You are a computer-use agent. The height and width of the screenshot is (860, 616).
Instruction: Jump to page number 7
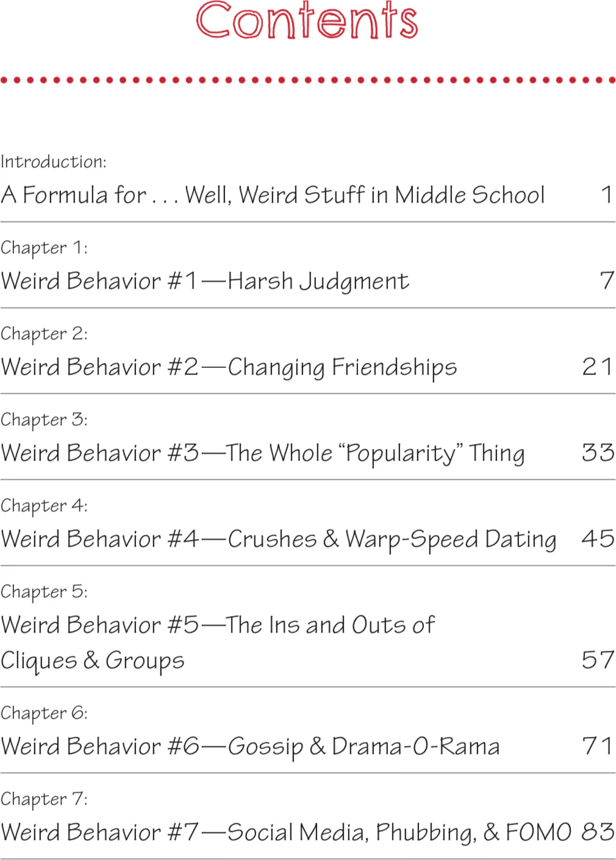click(x=606, y=281)
